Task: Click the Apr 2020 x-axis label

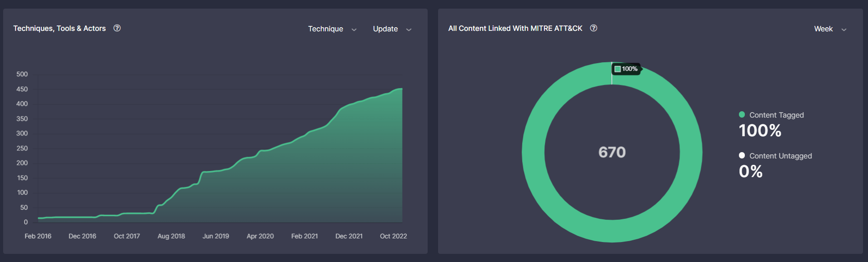Action: pyautogui.click(x=260, y=236)
